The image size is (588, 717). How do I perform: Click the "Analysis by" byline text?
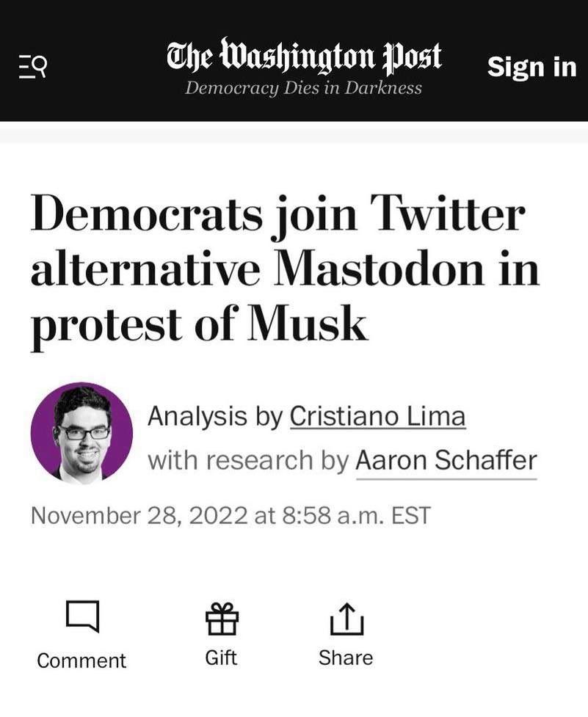click(x=216, y=417)
